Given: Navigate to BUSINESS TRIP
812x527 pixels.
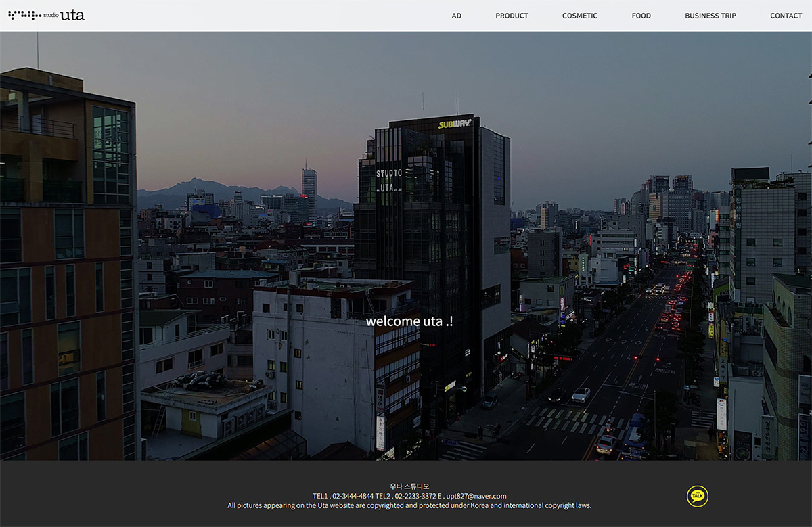Looking at the screenshot, I should [710, 16].
